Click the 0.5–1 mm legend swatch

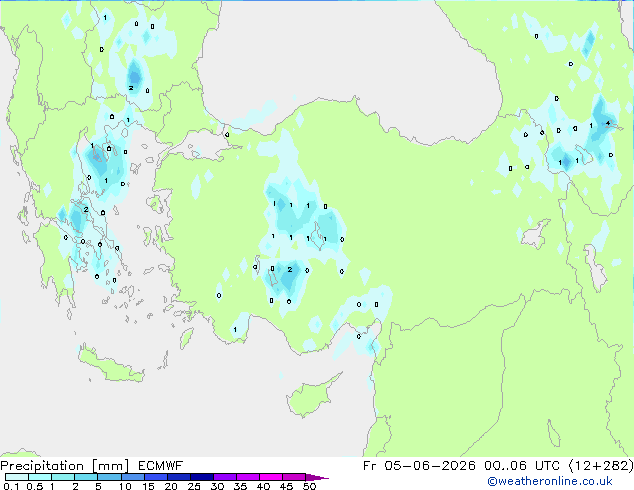pyautogui.click(x=40, y=477)
